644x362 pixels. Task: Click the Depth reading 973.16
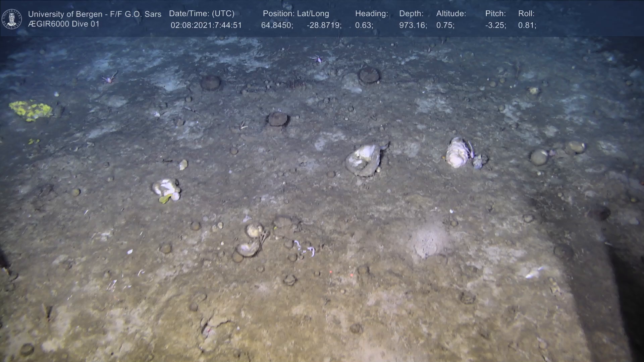tap(413, 25)
